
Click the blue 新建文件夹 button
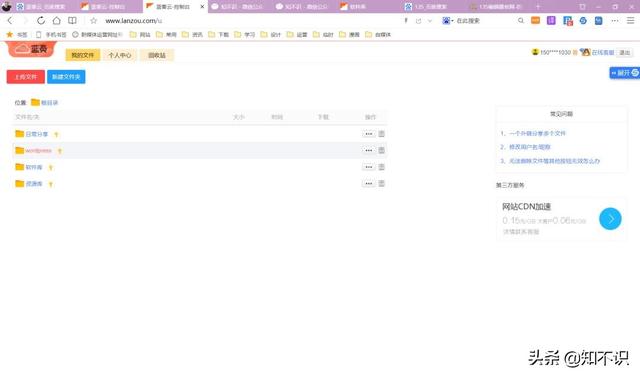(x=66, y=77)
